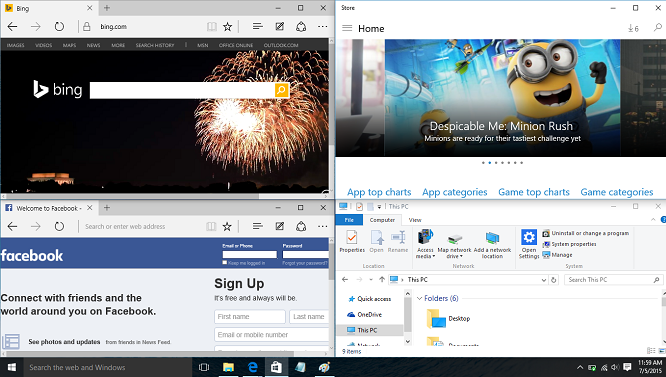Click the Facebook First name field
The height and width of the screenshot is (377, 666).
click(x=250, y=317)
